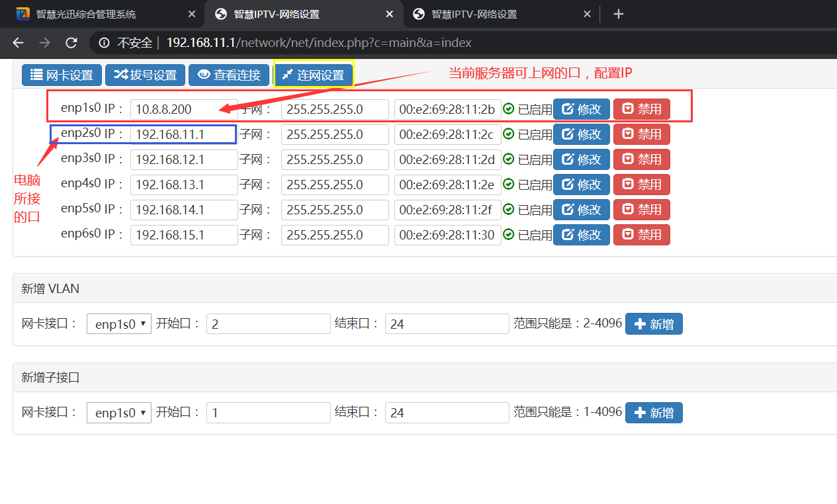Switch to the 智慧光迅综合管理系统 tab
Screen dimensions: 837x504
tap(93, 14)
